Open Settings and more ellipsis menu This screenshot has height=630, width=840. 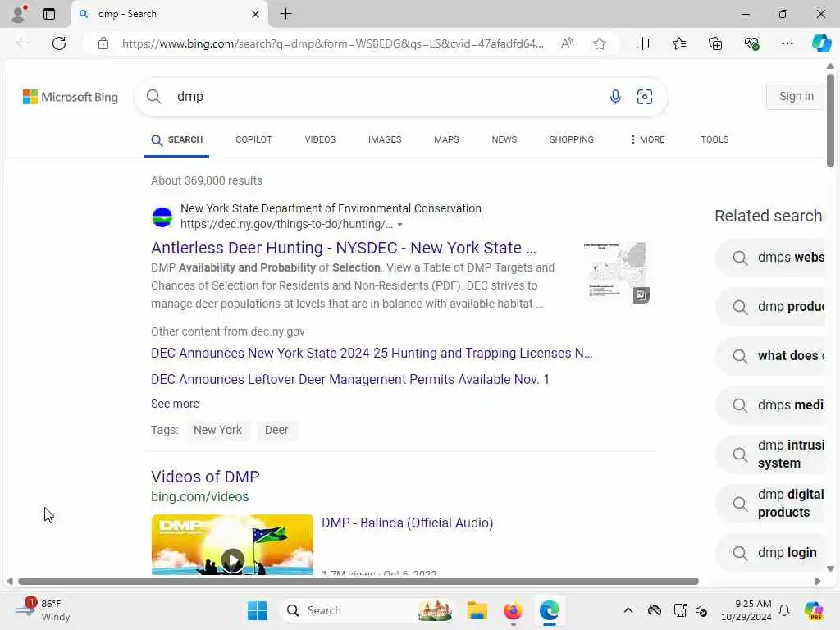[x=787, y=43]
